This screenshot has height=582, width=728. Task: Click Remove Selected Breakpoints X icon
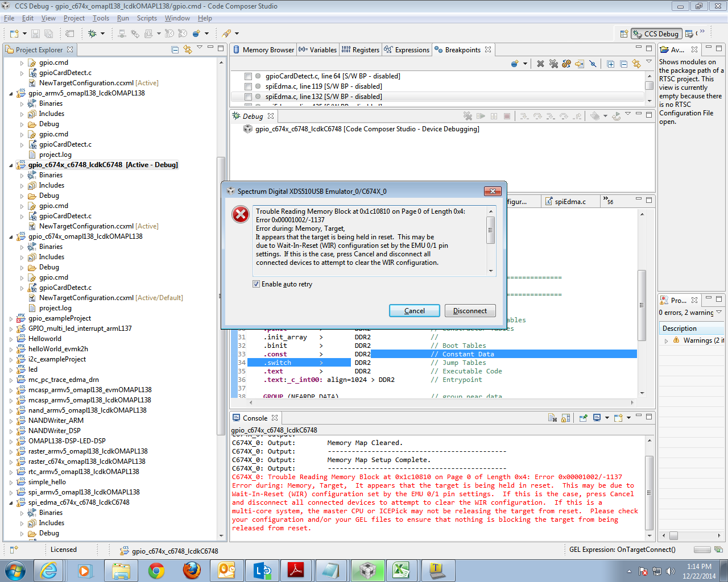click(540, 64)
